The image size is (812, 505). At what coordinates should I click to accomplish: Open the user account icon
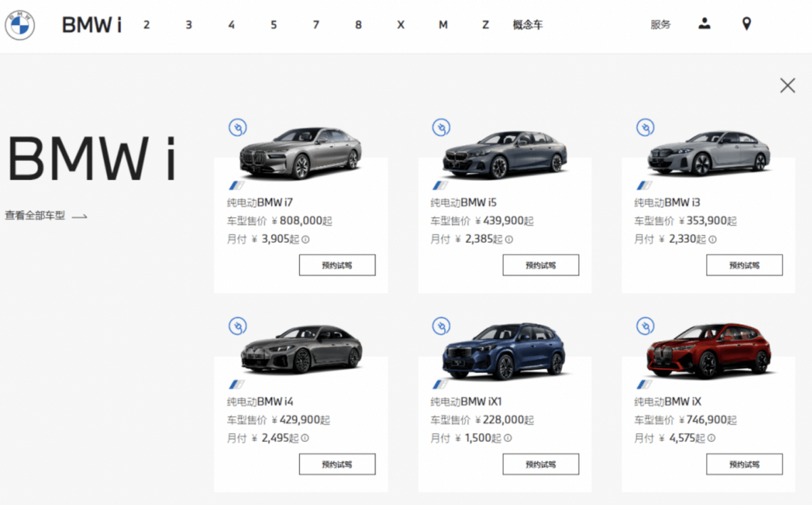[704, 24]
